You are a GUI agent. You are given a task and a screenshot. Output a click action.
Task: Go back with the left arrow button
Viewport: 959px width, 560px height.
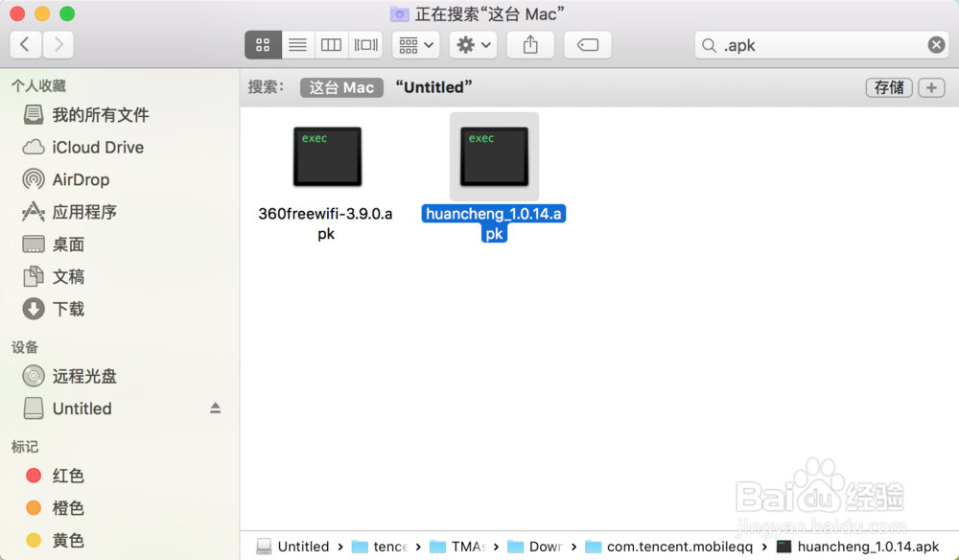(26, 45)
